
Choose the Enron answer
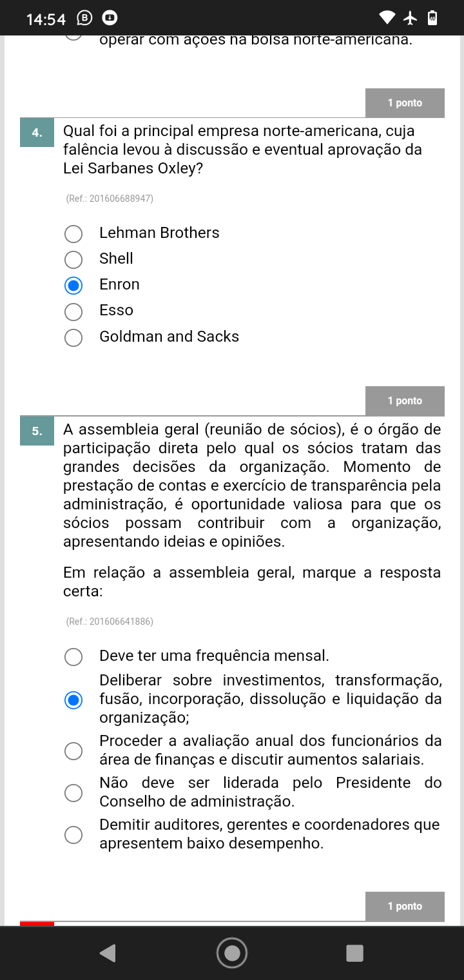[73, 285]
